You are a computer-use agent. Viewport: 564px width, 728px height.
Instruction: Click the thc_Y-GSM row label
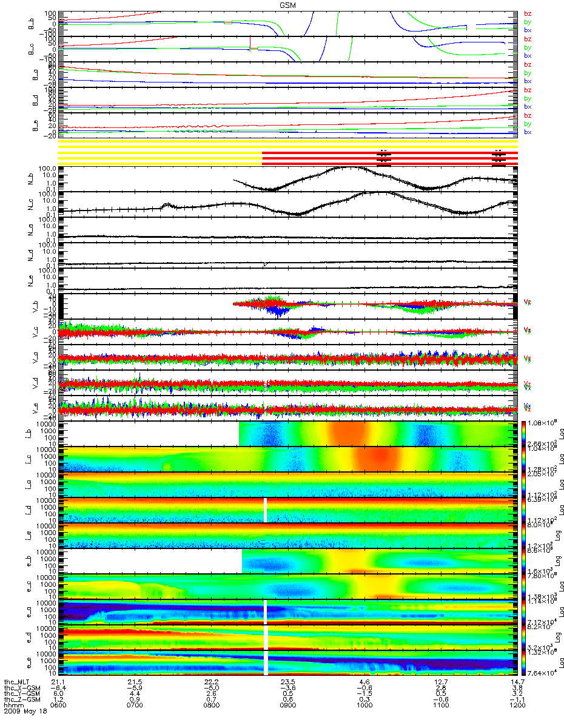pyautogui.click(x=21, y=695)
